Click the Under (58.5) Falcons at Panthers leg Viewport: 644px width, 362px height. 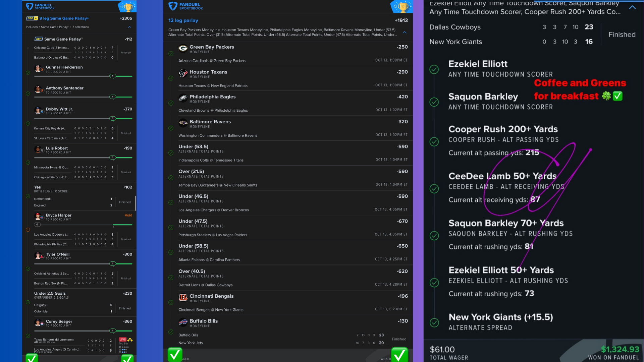(x=288, y=252)
